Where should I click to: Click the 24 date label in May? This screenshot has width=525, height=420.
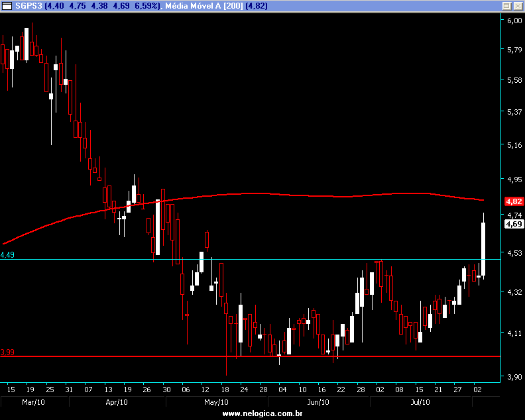pos(244,390)
